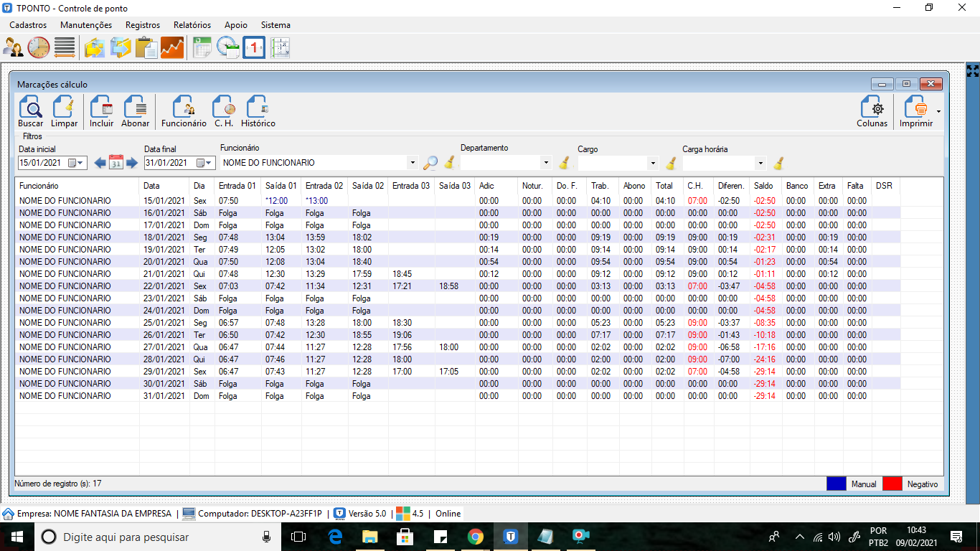The height and width of the screenshot is (551, 980).
Task: Open main toolbar clock icon
Action: coord(39,48)
